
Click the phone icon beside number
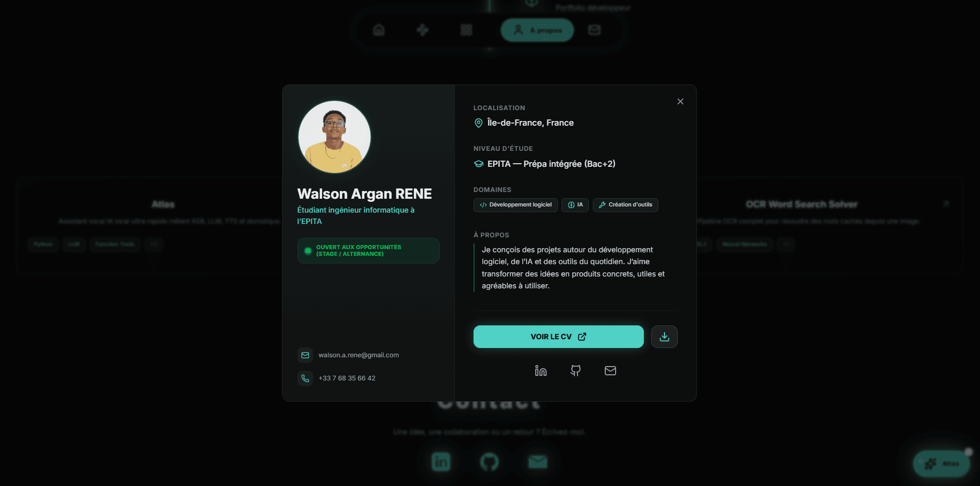[305, 378]
